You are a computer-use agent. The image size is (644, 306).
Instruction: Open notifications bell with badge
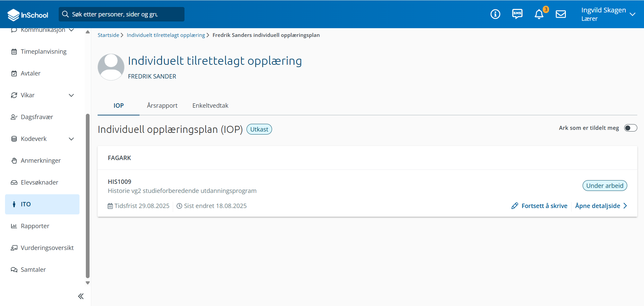pyautogui.click(x=539, y=14)
